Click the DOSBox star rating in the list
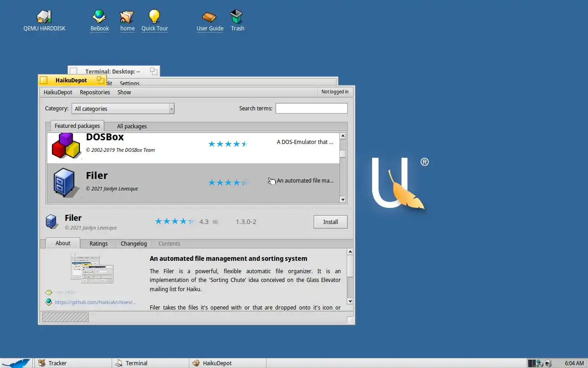The width and height of the screenshot is (588, 368). (228, 144)
